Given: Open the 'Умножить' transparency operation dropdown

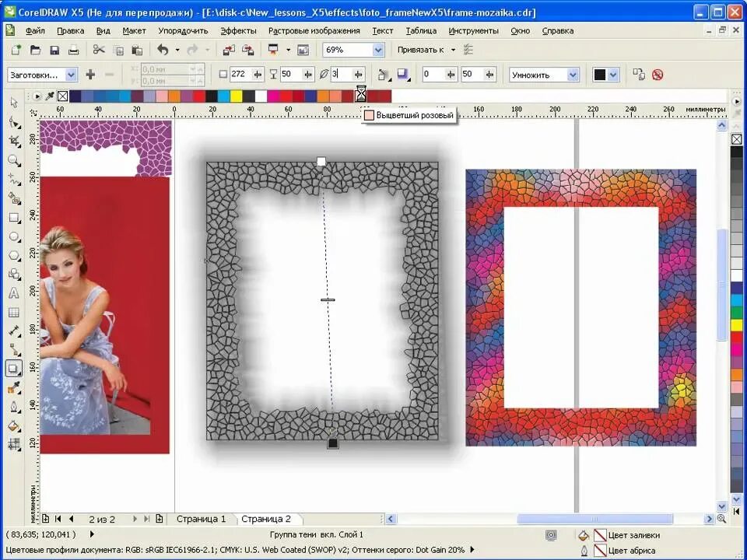Looking at the screenshot, I should pos(573,75).
